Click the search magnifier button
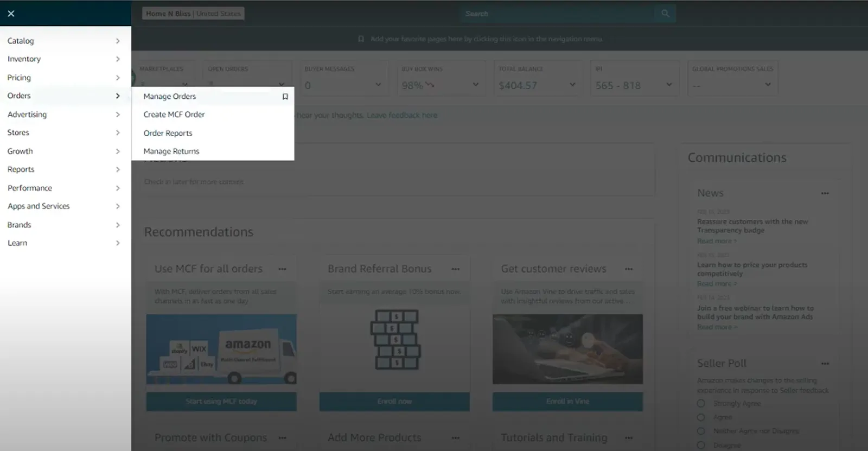 tap(665, 14)
